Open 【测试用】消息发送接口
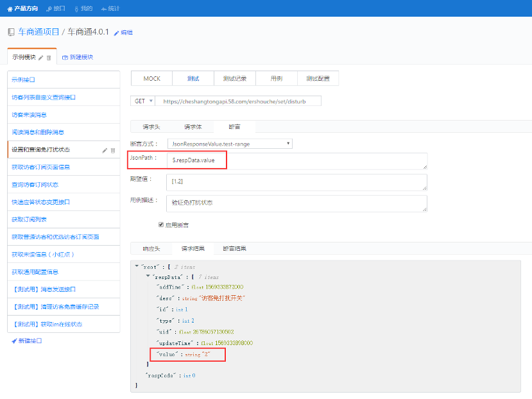 tap(64, 289)
